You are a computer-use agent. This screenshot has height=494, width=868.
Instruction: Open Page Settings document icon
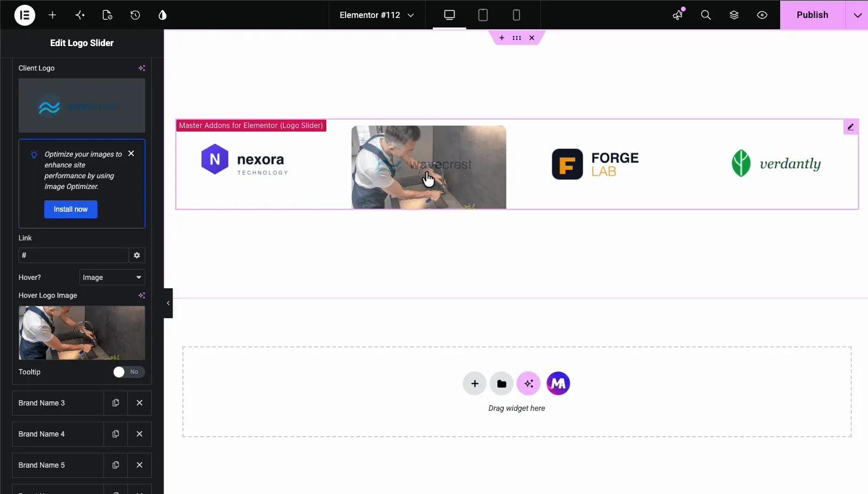pyautogui.click(x=108, y=15)
